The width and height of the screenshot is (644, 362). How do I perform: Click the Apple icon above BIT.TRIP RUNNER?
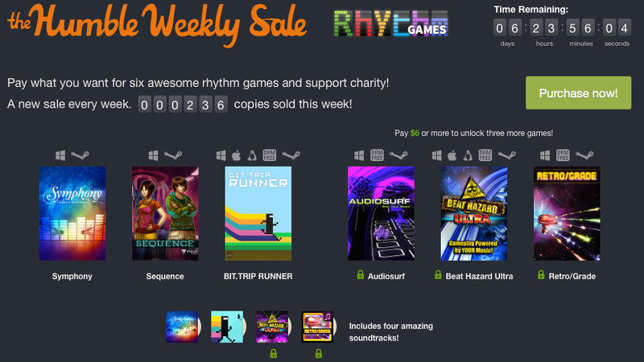(237, 155)
